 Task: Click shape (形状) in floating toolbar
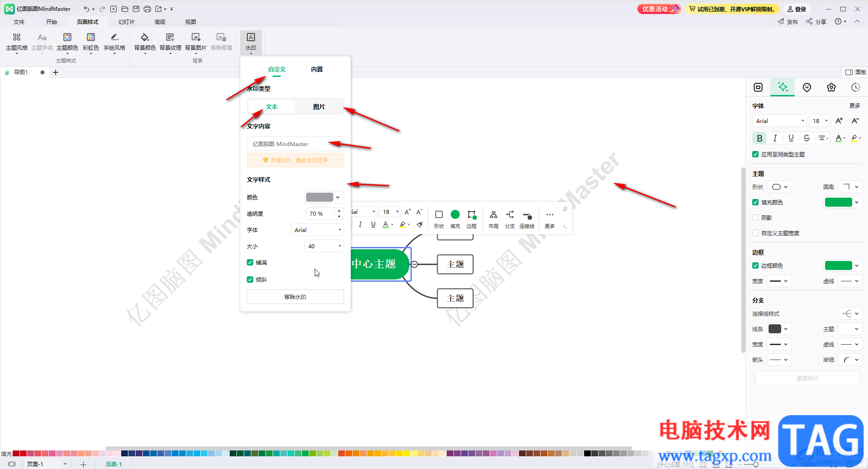[x=439, y=219]
